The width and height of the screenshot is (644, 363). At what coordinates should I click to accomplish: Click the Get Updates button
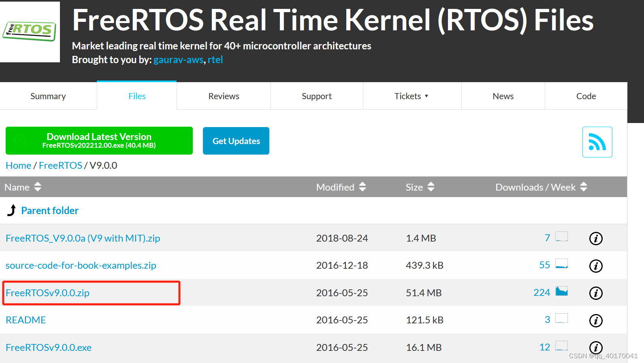click(x=236, y=141)
